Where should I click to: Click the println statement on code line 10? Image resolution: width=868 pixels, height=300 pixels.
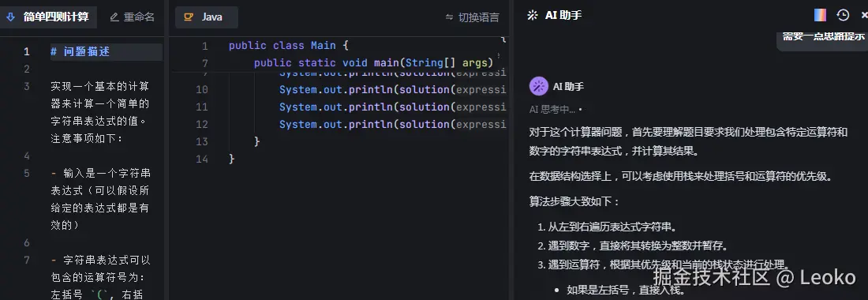(x=392, y=90)
